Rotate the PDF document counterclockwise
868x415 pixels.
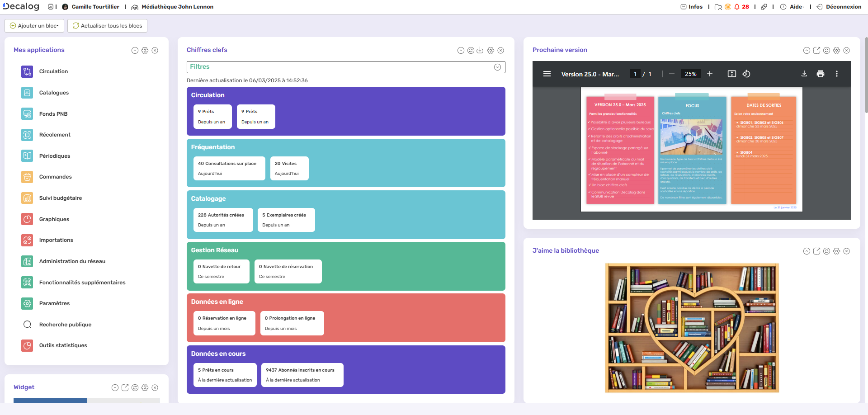point(746,74)
